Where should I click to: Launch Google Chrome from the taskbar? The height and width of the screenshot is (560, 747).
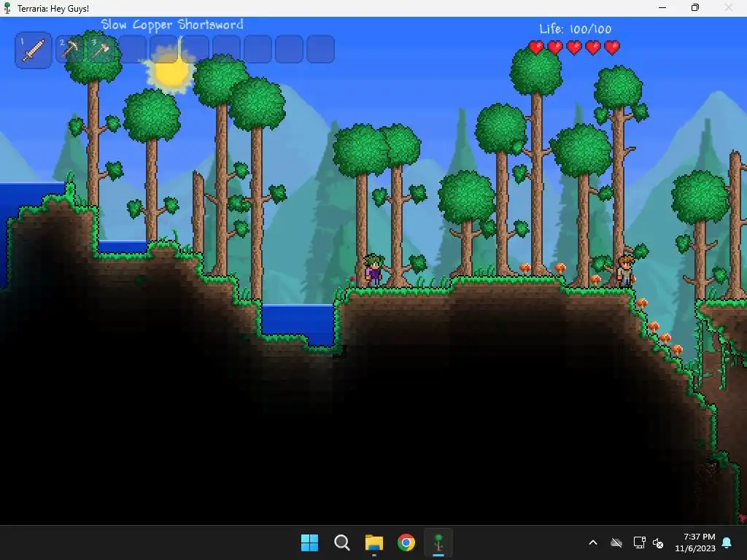[406, 542]
